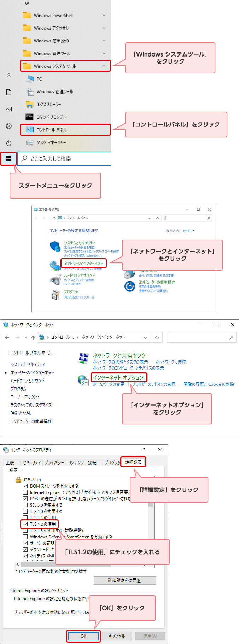
Task: Open Explorer from Windows System Tools
Action: (48, 104)
